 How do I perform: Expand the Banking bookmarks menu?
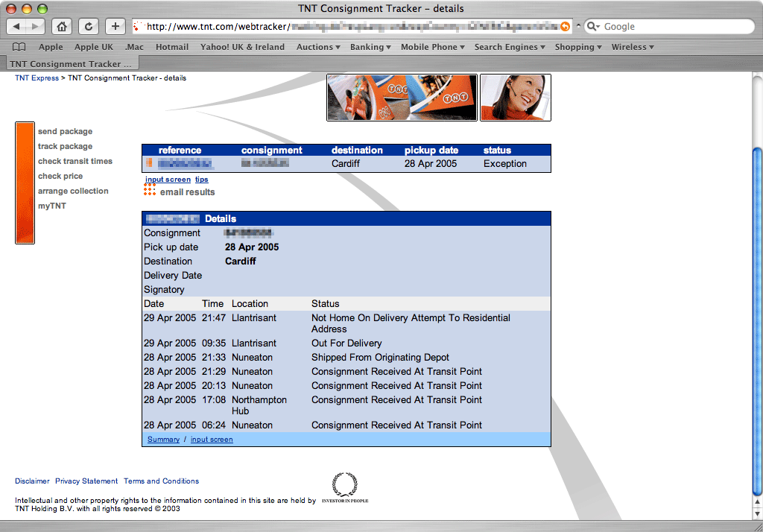pyautogui.click(x=370, y=47)
